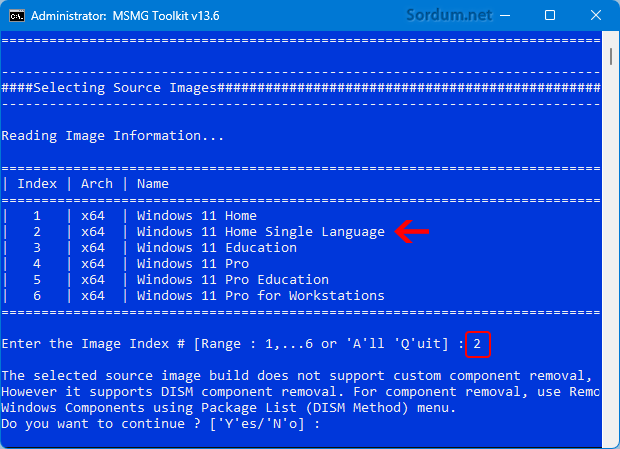Viewport: 620px width, 449px height.
Task: Click the Reading Image Information line
Action: pos(113,136)
